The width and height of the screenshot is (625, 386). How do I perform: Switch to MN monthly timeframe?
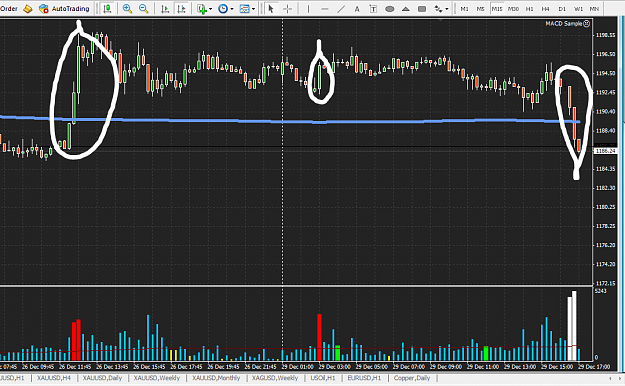[594, 8]
